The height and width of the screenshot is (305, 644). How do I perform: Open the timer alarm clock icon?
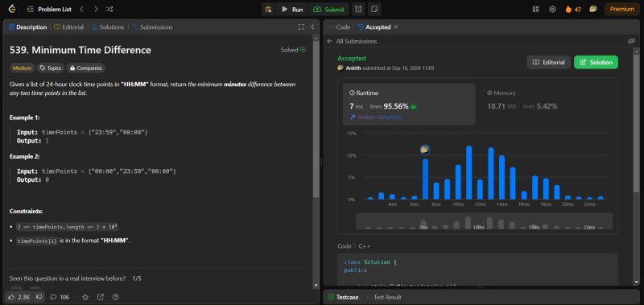358,9
